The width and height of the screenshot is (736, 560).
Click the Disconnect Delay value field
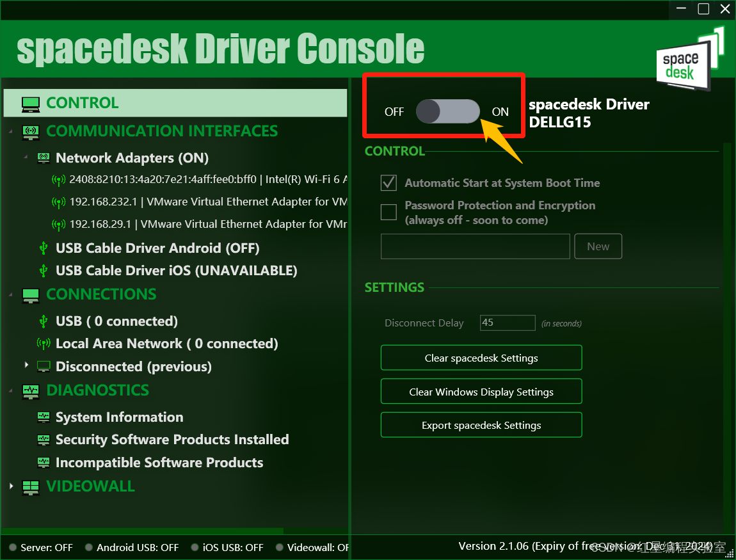tap(508, 323)
